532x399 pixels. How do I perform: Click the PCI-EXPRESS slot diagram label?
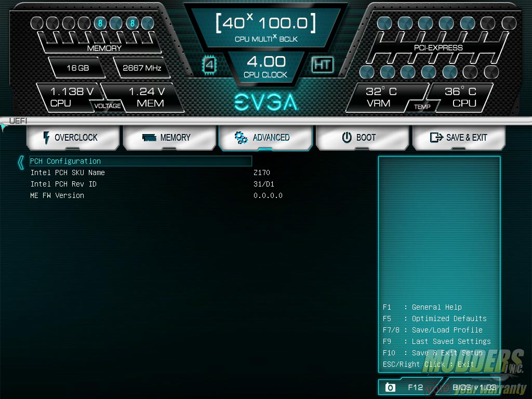pyautogui.click(x=438, y=48)
